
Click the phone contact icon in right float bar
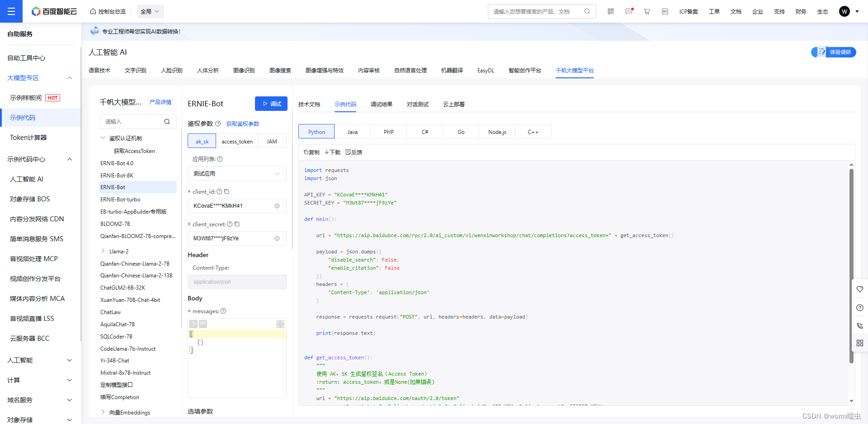tap(860, 325)
